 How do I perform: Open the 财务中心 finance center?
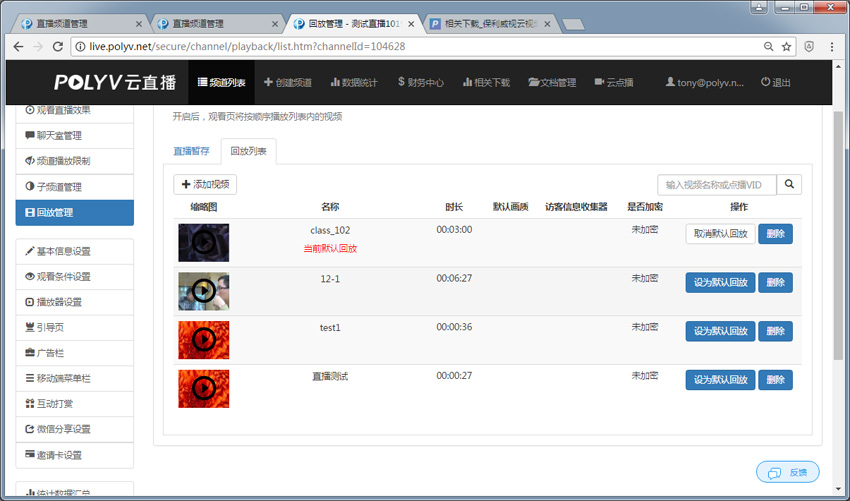[420, 82]
